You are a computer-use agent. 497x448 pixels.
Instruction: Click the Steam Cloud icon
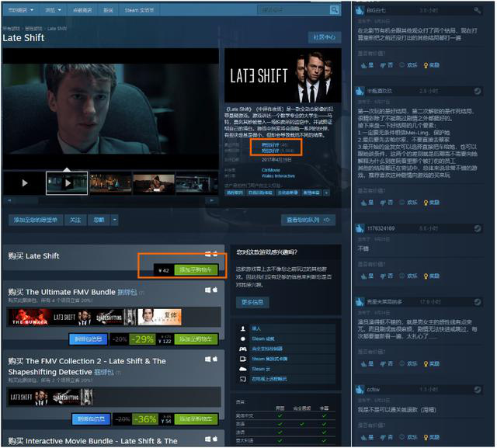[x=243, y=369]
